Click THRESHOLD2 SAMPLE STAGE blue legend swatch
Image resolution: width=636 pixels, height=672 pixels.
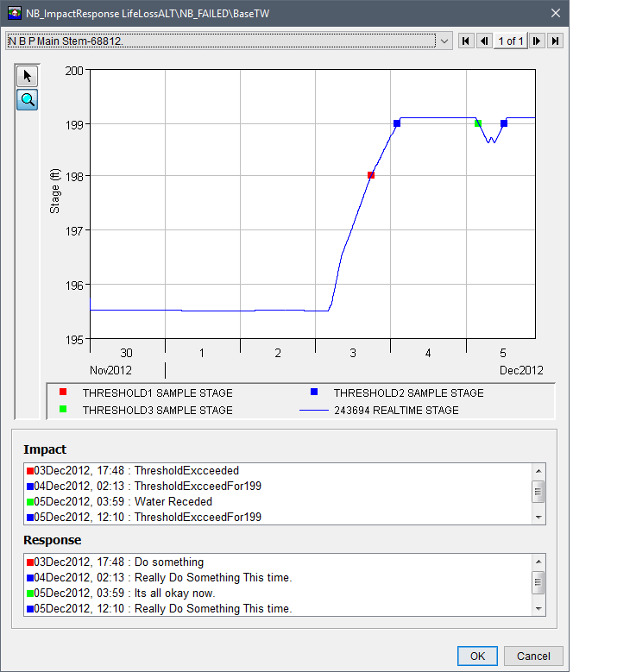pos(314,392)
